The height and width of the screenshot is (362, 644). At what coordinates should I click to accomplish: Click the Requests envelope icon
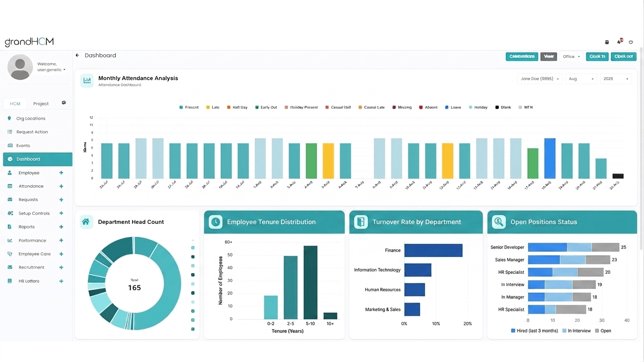coord(10,200)
